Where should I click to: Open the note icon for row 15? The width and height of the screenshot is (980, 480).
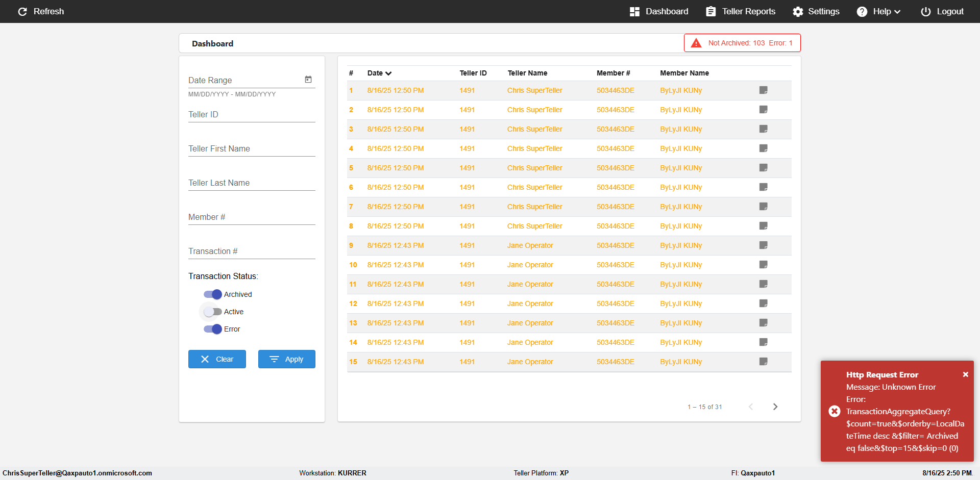pos(764,362)
